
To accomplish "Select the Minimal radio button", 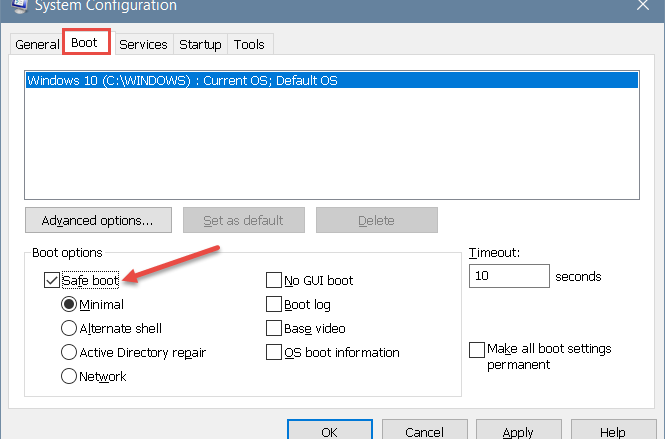I will (x=69, y=305).
